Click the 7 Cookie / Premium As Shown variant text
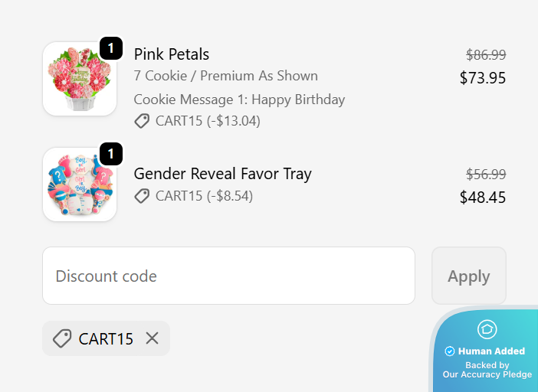 point(226,76)
